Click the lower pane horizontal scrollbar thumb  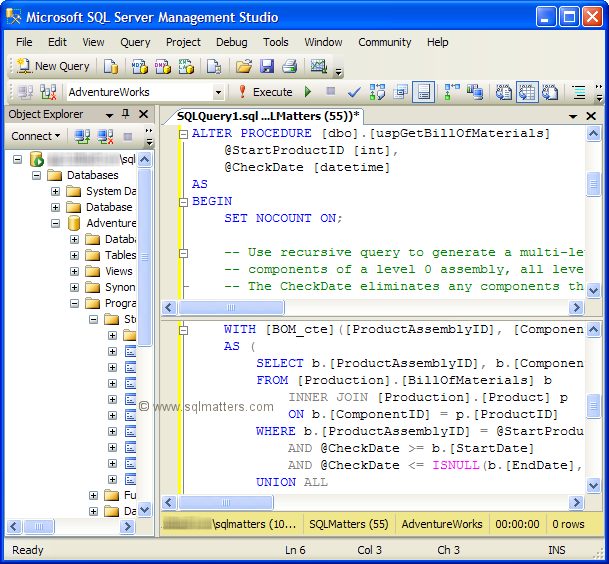click(x=226, y=503)
